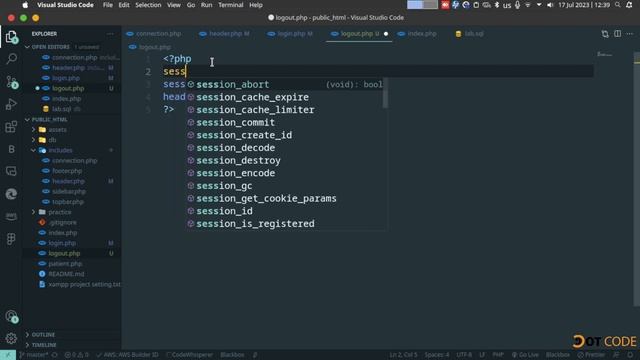Open the Terminal menu
This screenshot has width=640, height=360.
coord(231,5)
